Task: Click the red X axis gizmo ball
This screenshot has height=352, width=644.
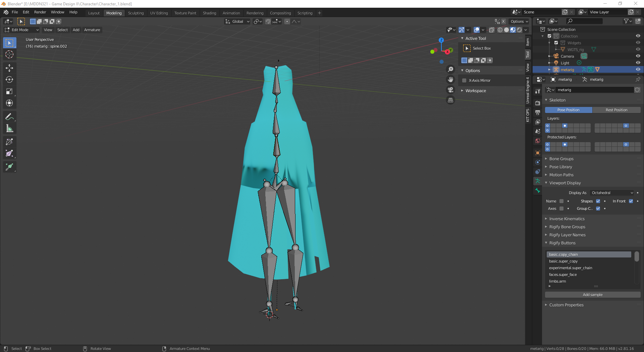Action: coord(447,52)
